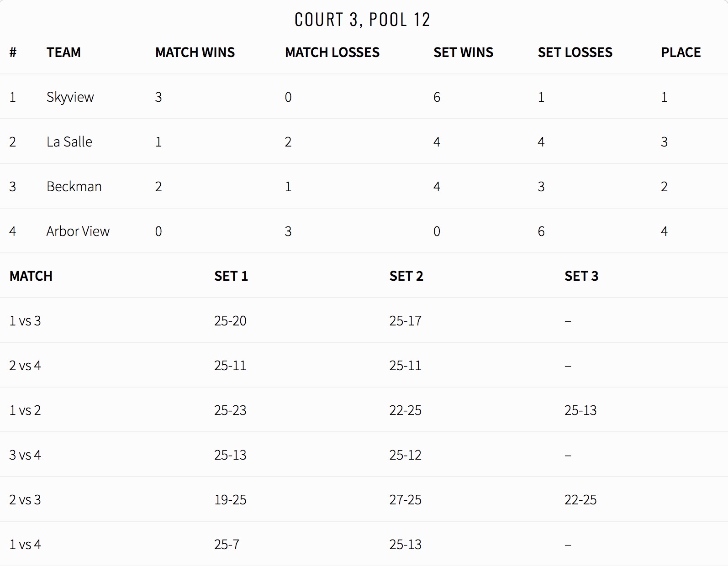Image resolution: width=728 pixels, height=566 pixels.
Task: Click the 2 vs 4 match label
Action: [25, 366]
